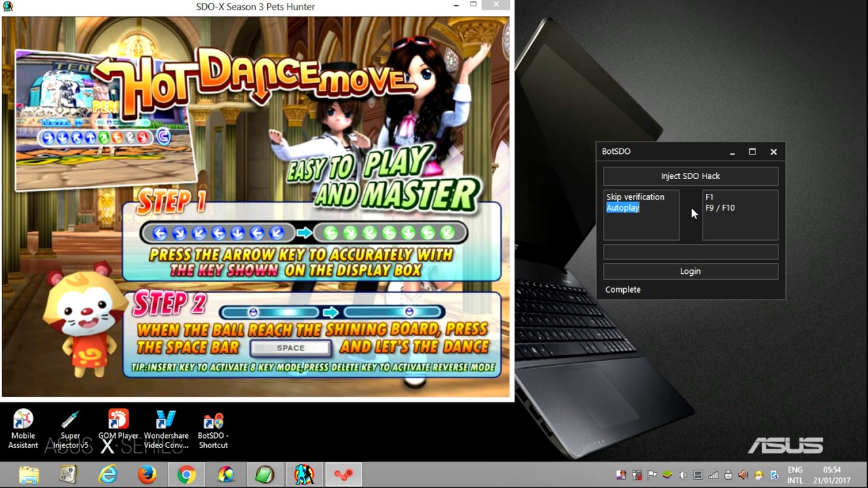
Task: Open the Wondershare Video Converter shortcut
Action: pyautogui.click(x=166, y=429)
